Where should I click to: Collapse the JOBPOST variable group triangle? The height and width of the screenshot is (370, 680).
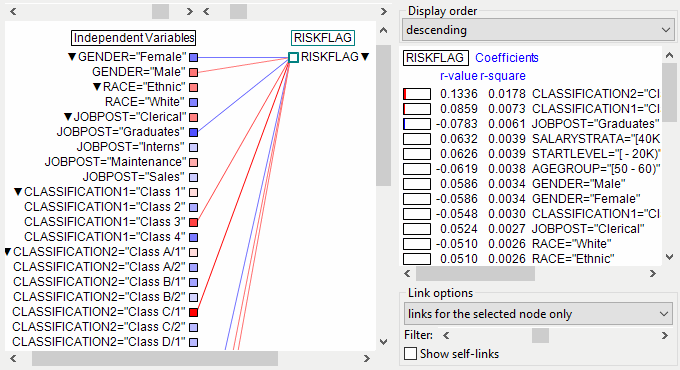pyautogui.click(x=68, y=117)
